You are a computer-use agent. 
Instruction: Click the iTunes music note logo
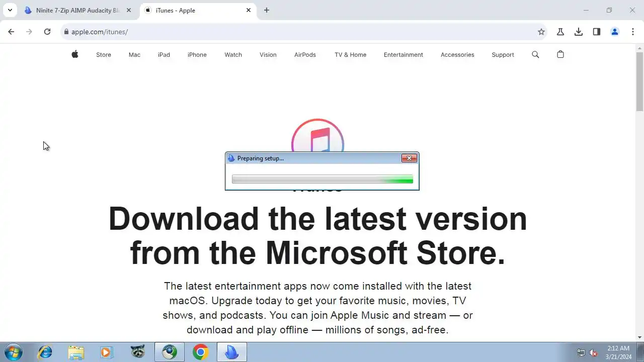tap(317, 136)
